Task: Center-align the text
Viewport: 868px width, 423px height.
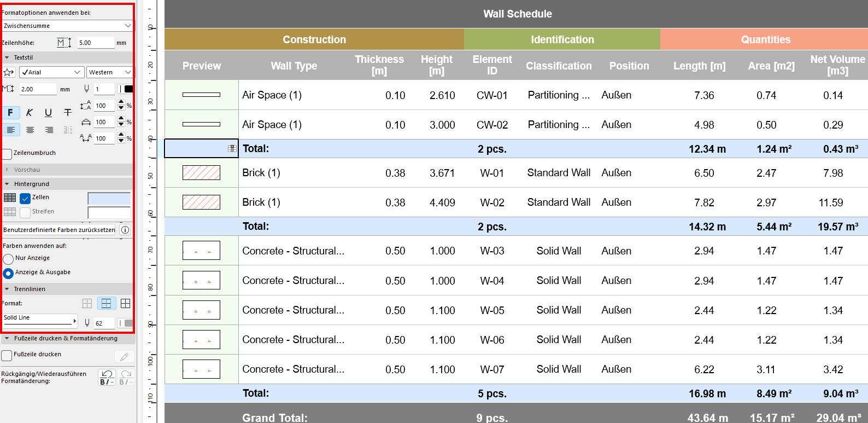Action: (x=30, y=130)
